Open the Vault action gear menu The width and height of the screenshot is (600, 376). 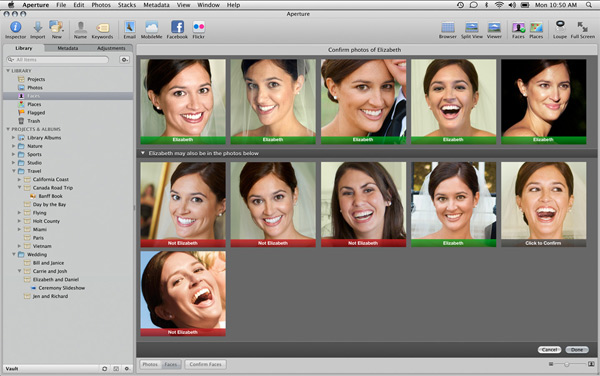click(x=127, y=369)
